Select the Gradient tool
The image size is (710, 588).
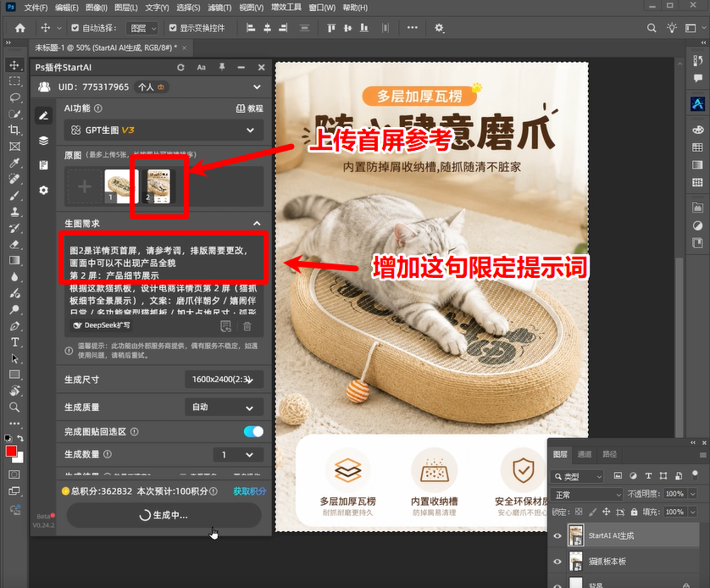coord(14,260)
